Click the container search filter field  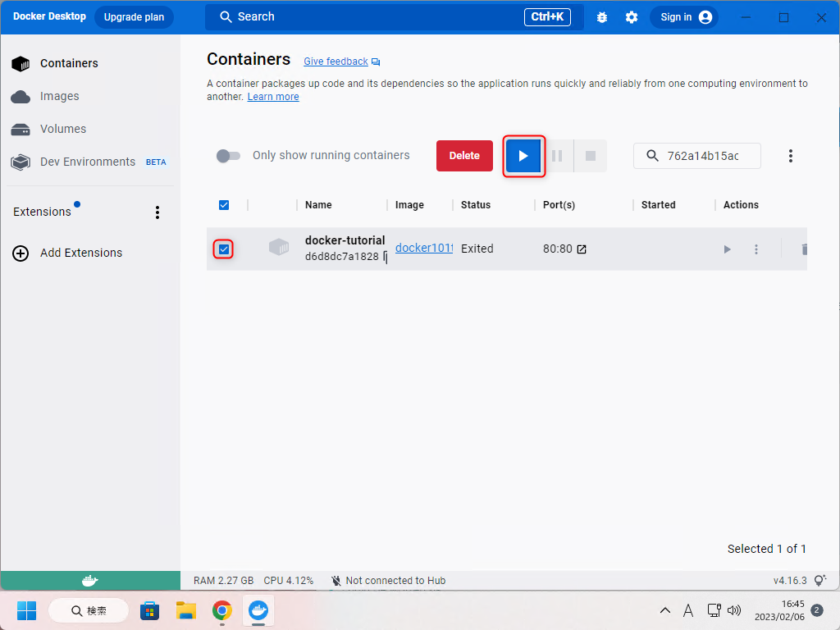[x=697, y=156]
